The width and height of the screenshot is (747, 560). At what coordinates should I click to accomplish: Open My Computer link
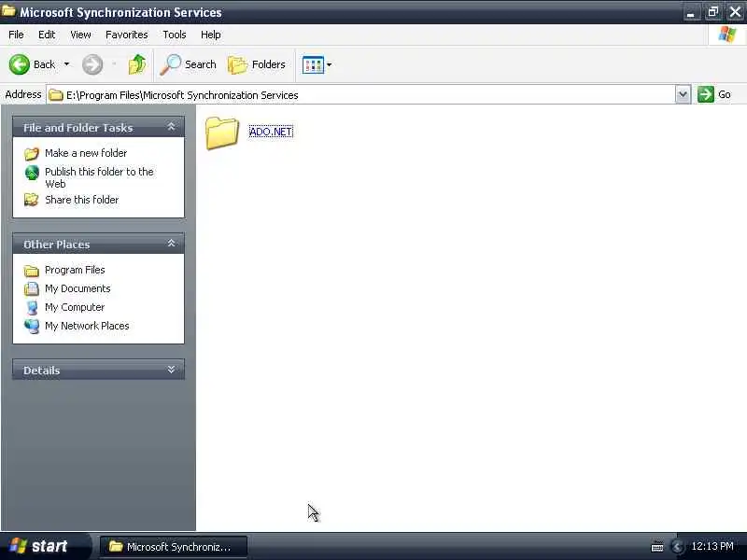(x=75, y=307)
